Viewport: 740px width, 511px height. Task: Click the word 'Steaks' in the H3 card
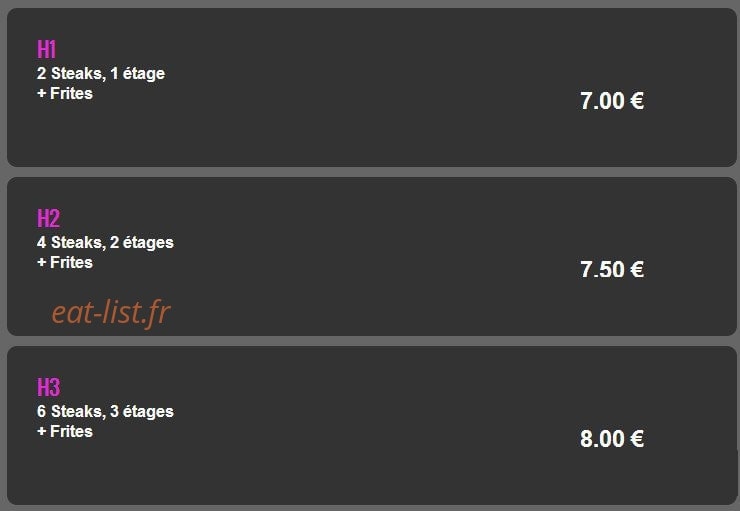point(78,411)
